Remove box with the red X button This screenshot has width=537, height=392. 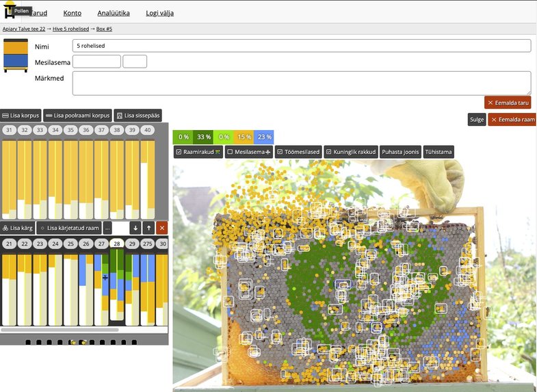[x=162, y=228]
